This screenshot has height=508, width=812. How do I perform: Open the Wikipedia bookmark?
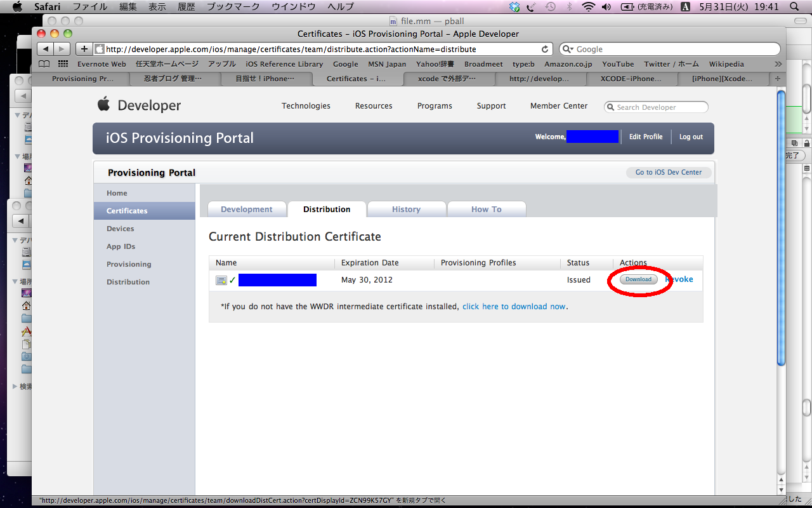(x=726, y=64)
